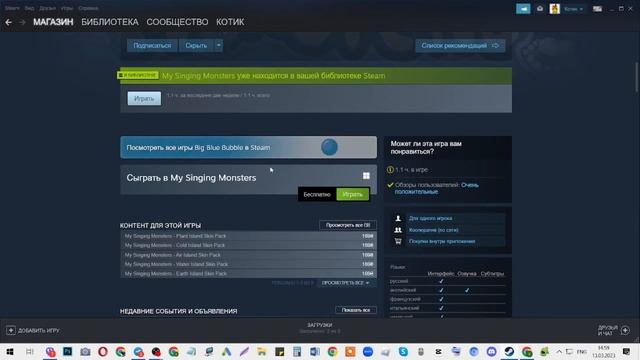The image size is (640, 360).
Task: Open the Task View taskbar icon
Action: [x=29, y=351]
